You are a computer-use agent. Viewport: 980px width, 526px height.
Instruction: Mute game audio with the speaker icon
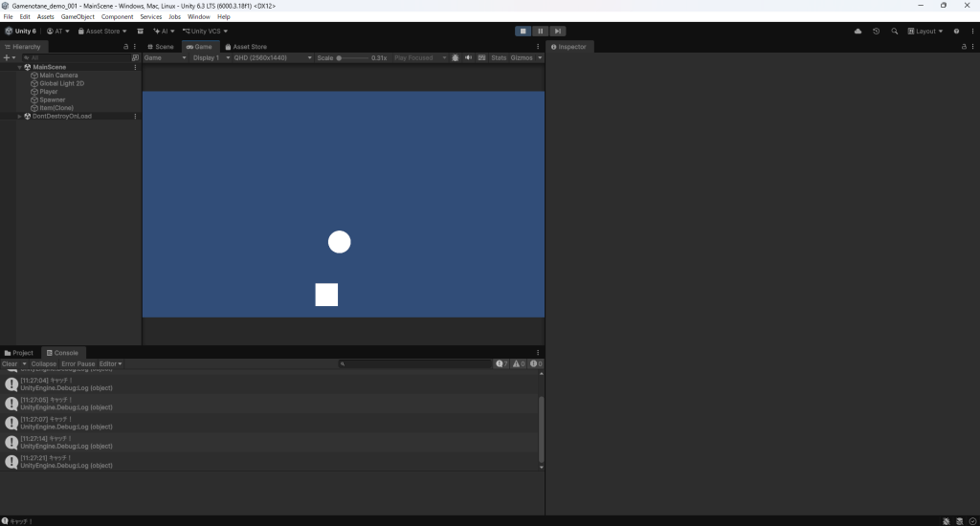468,57
